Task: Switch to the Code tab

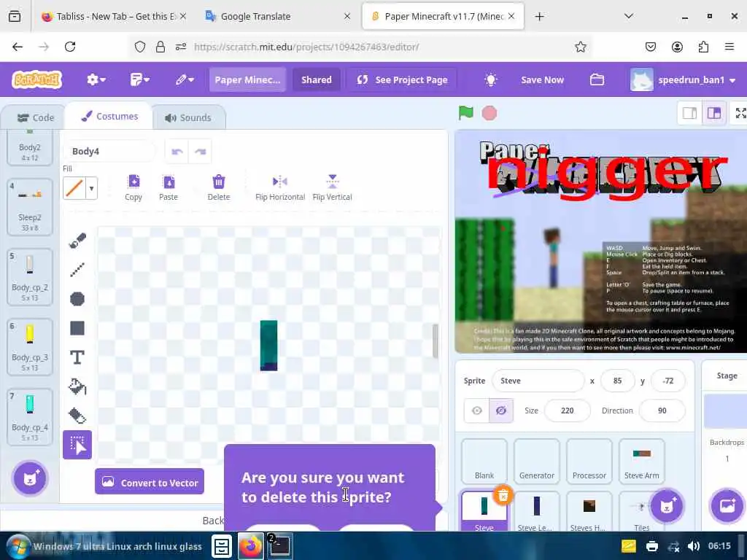Action: point(35,117)
